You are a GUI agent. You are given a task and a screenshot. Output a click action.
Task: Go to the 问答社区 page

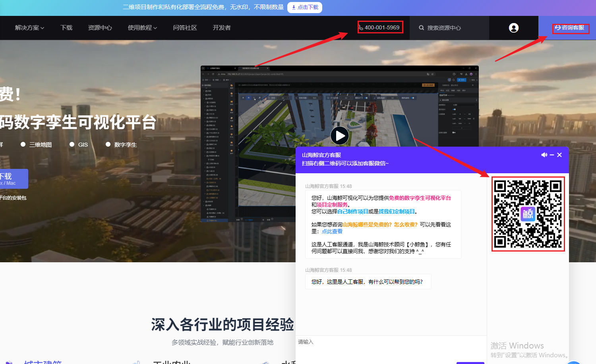(185, 28)
